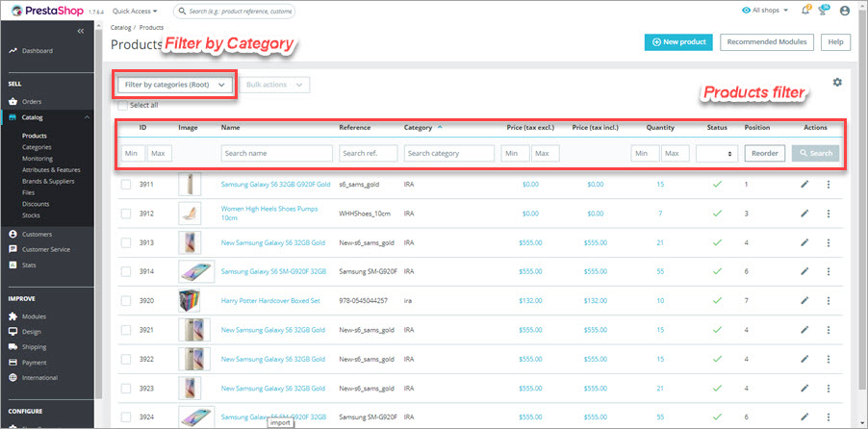Open Filter by categories dropdown
868x429 pixels.
[174, 85]
